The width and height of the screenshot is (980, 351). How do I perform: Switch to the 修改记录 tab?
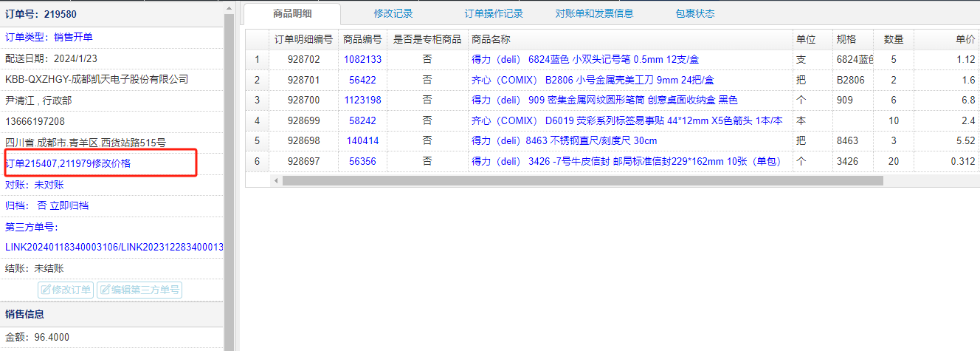coord(393,13)
